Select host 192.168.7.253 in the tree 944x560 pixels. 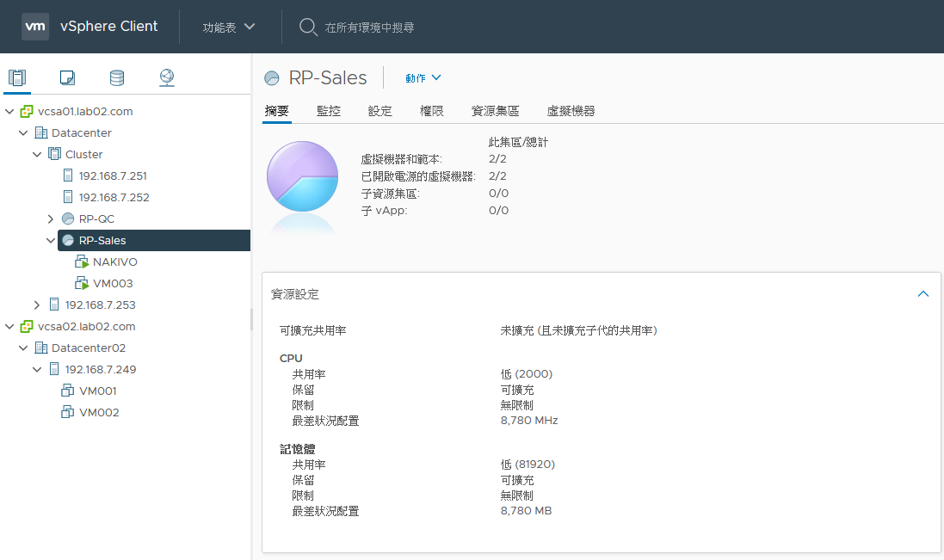click(x=100, y=305)
